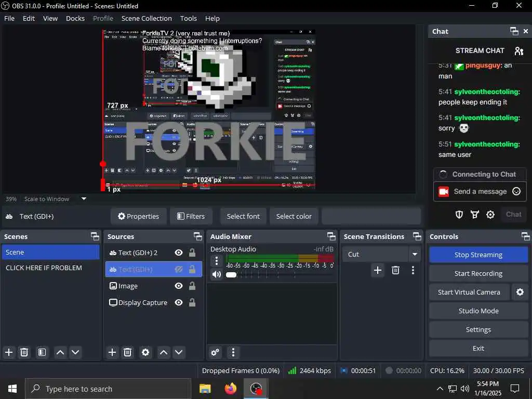Open virtual camera settings gear
This screenshot has width=532, height=399.
520,292
